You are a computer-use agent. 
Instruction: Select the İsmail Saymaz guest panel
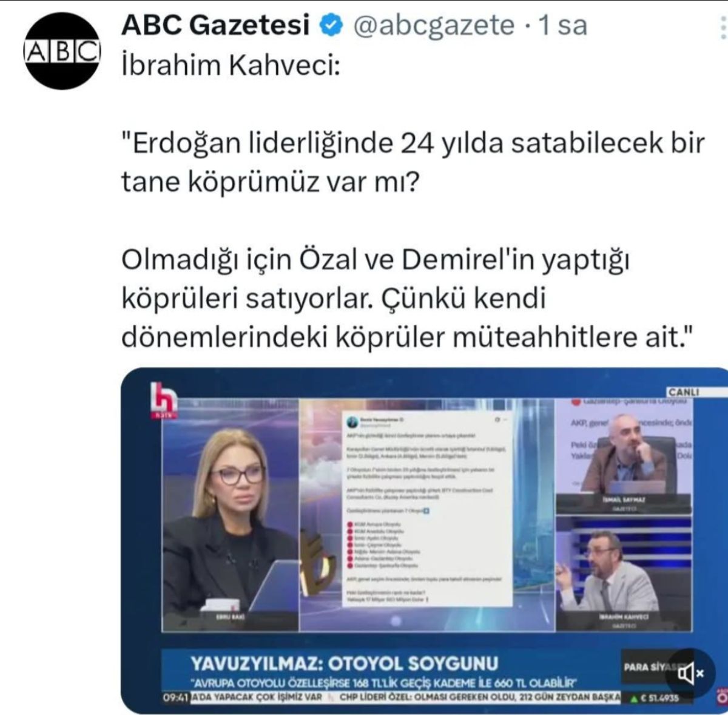tap(624, 455)
